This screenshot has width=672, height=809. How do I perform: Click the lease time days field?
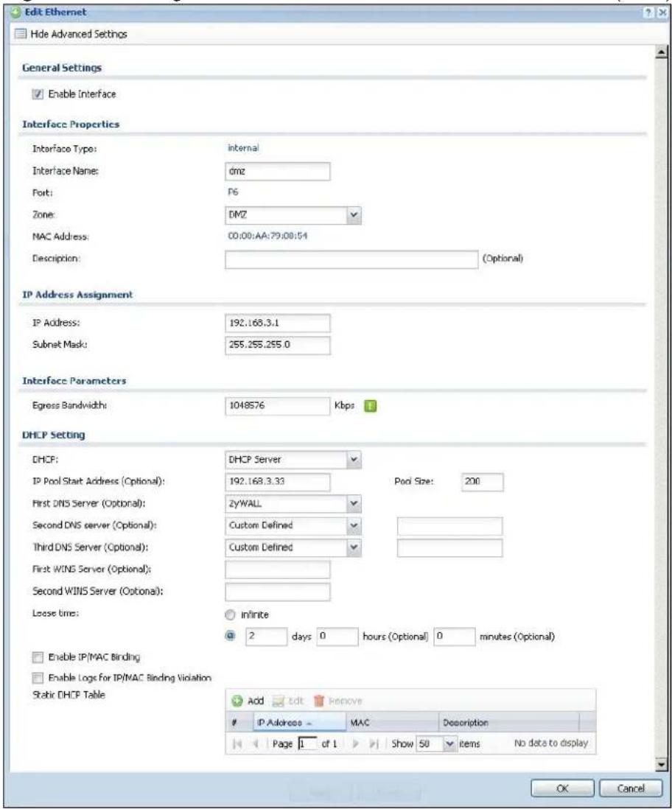coord(266,636)
